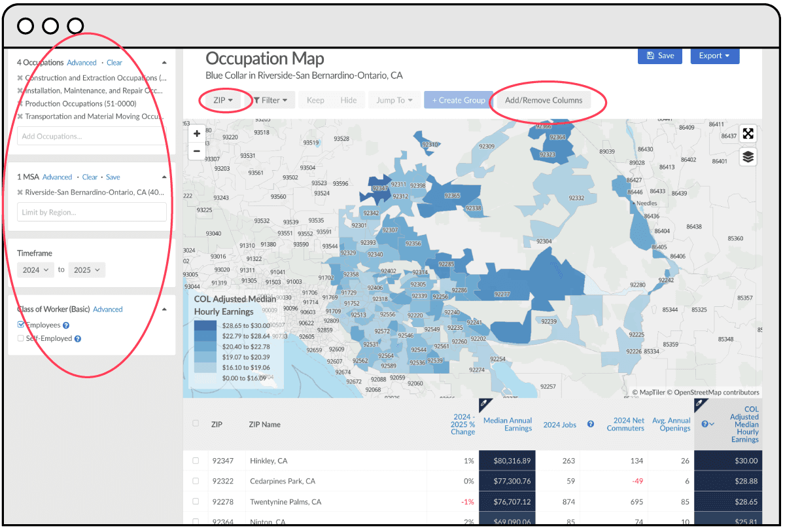Select the Hinkley, CA row checkbox

point(196,461)
